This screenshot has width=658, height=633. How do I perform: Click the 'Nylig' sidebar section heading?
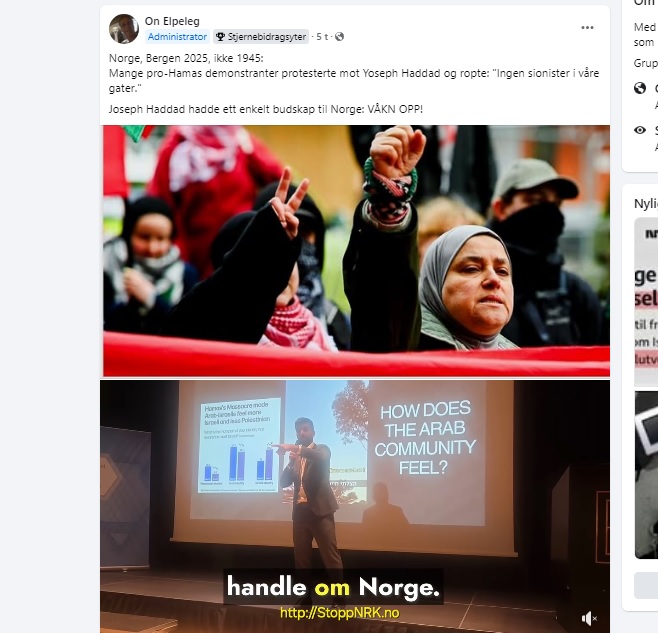pyautogui.click(x=646, y=204)
